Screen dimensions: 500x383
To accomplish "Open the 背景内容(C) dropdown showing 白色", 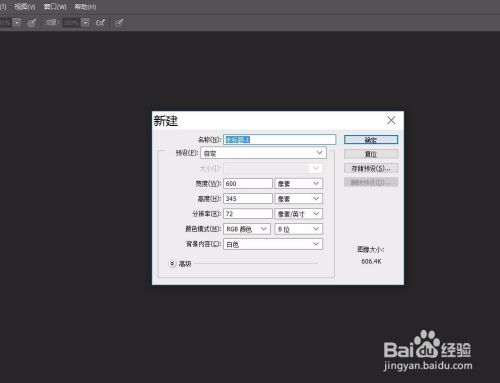I will point(273,244).
